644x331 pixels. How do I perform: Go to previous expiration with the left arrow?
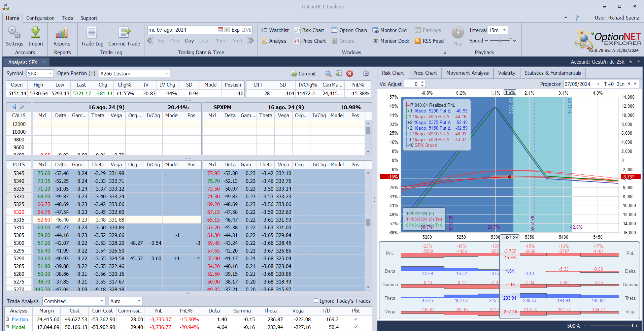14,107
